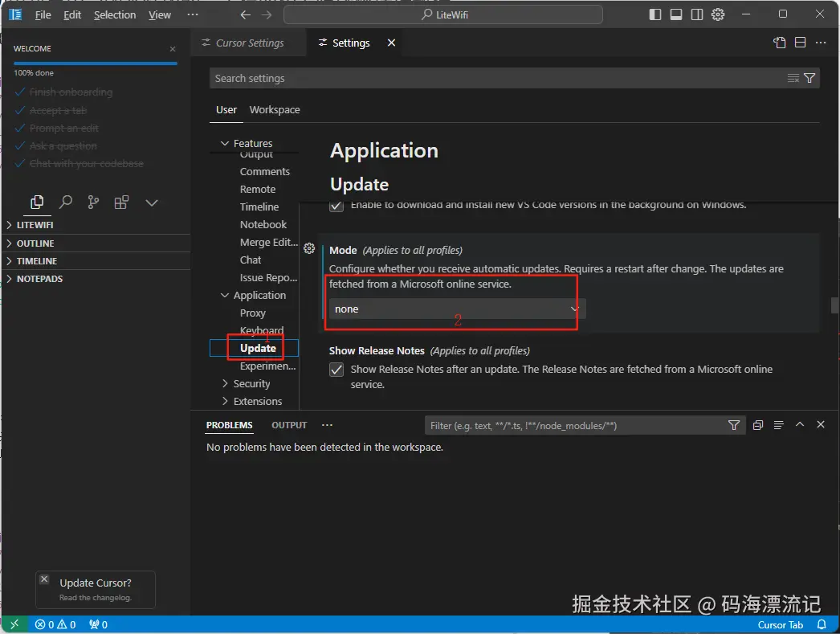Open editor more actions ellipsis

[x=821, y=43]
